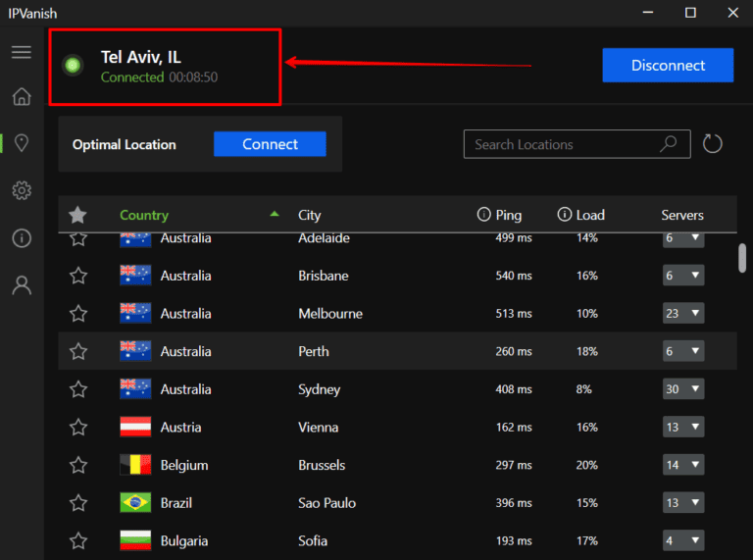The height and width of the screenshot is (560, 753).
Task: Click Connect for Optimal Location
Action: 270,144
